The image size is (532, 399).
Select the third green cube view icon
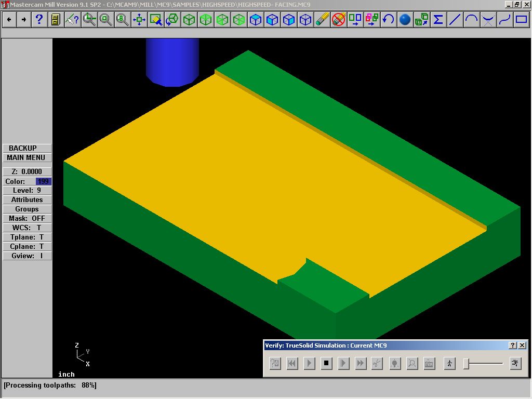coord(222,19)
